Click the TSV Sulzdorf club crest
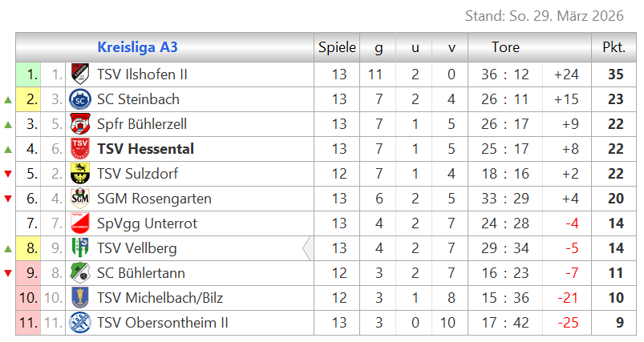644x342 pixels. [79, 174]
